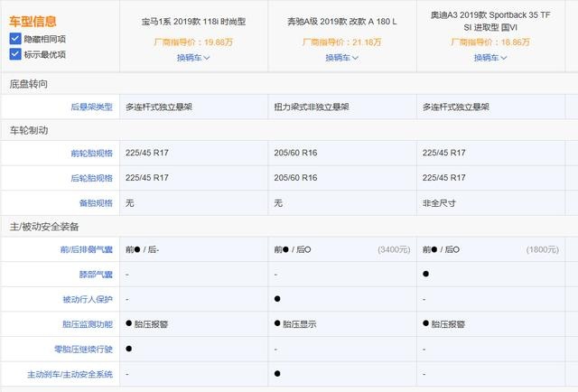Click 厂商指导价 21.18万 price
The width and height of the screenshot is (578, 392).
click(x=342, y=42)
